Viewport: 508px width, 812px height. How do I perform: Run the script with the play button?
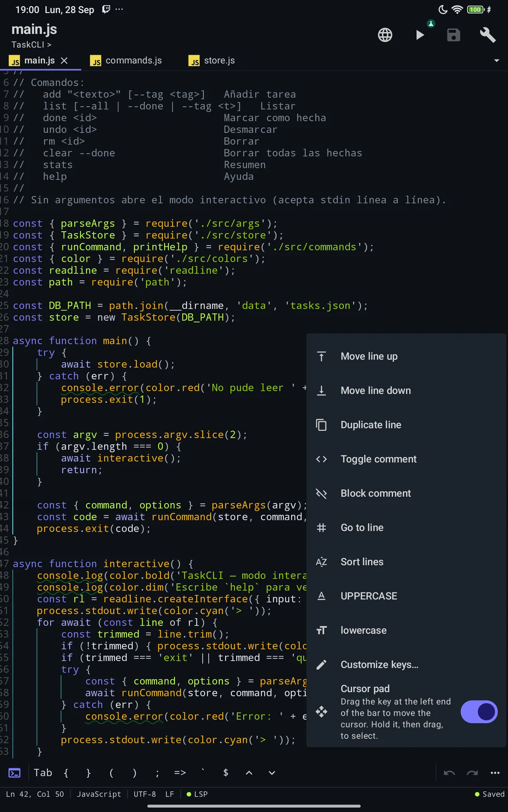(x=420, y=35)
